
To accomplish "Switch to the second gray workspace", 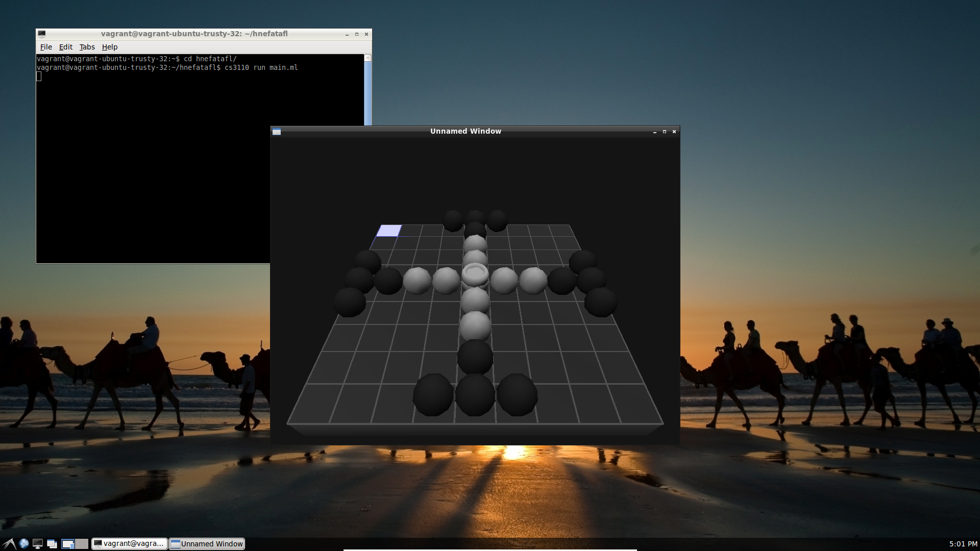I will (x=82, y=544).
